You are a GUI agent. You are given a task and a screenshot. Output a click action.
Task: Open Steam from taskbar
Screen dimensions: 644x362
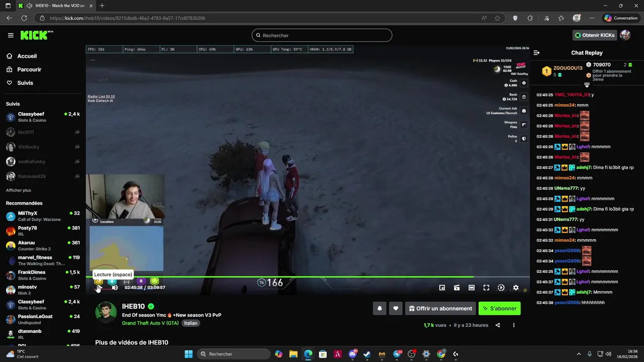click(367, 354)
